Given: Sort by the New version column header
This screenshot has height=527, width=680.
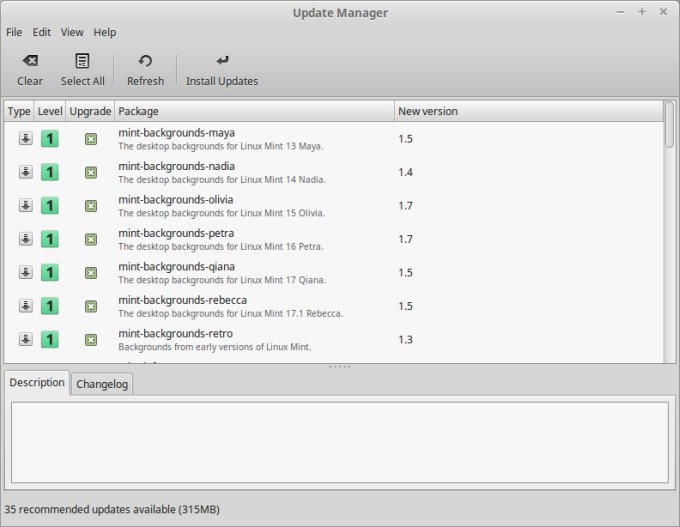Looking at the screenshot, I should [x=527, y=111].
